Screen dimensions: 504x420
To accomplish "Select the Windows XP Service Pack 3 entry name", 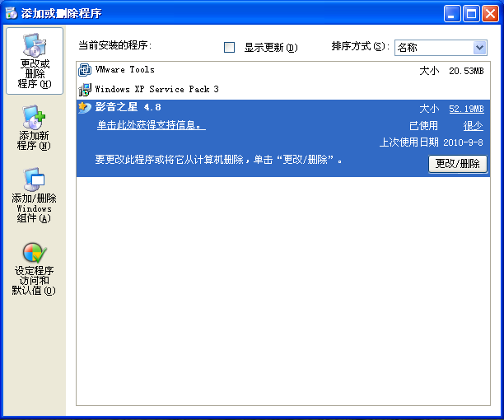I will [x=156, y=89].
